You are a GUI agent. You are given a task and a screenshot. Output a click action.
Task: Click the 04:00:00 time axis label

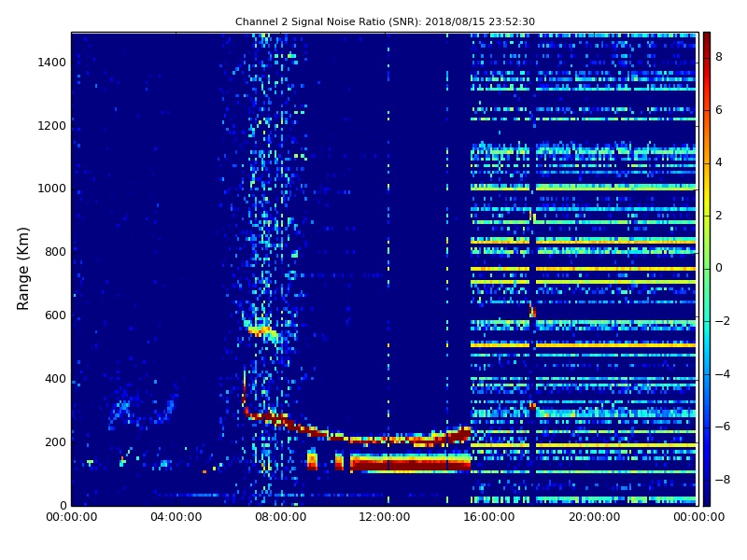pyautogui.click(x=176, y=517)
